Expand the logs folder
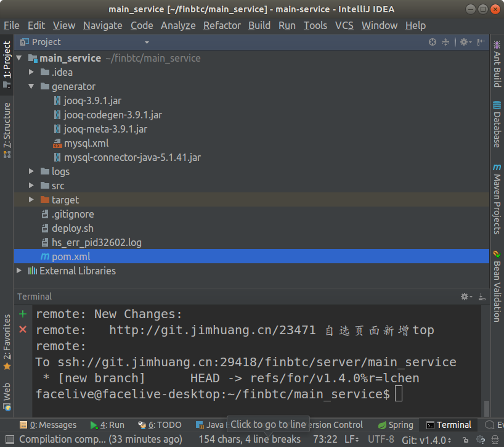 [x=31, y=171]
